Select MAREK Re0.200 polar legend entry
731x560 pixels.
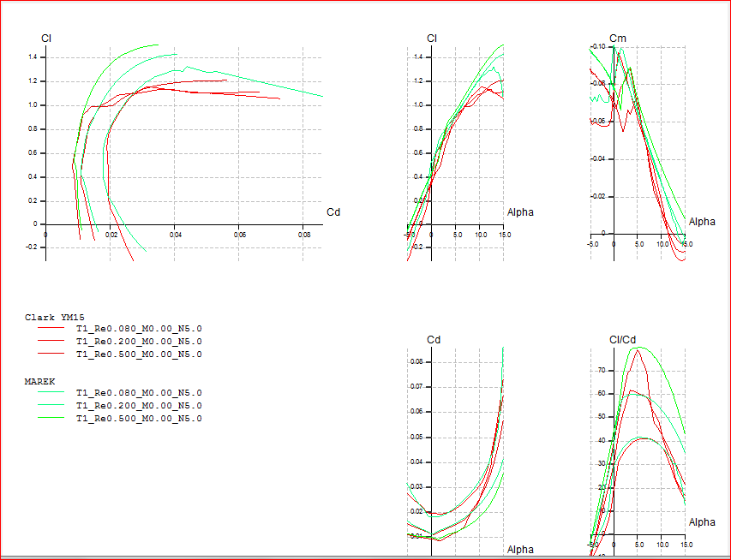click(x=139, y=406)
